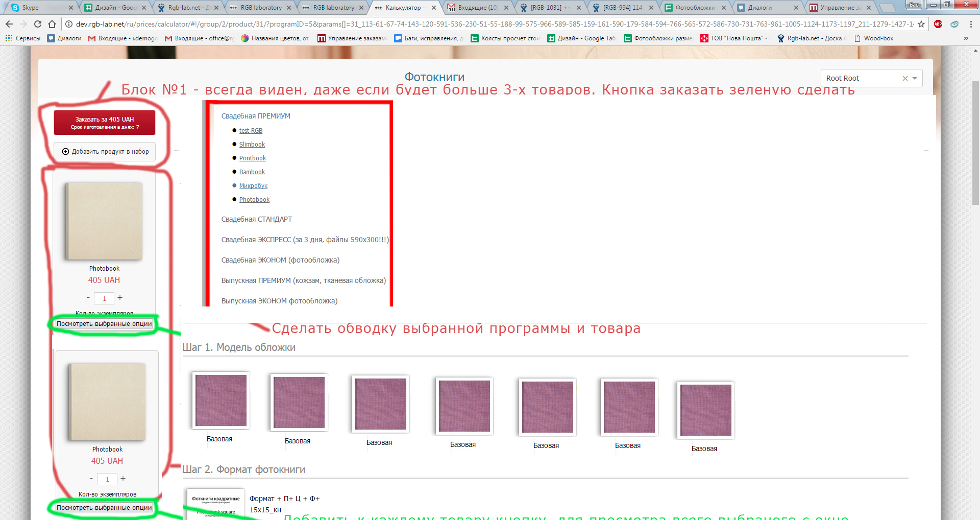Viewport: 980px width, 520px height.
Task: Open the ABP Adblock extension icon
Action: coord(938,24)
